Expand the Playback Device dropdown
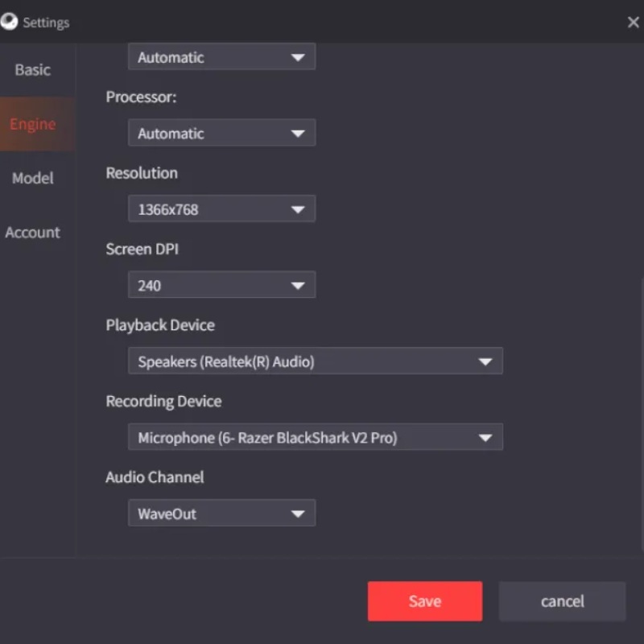Viewport: 644px width, 644px height. pyautogui.click(x=314, y=361)
